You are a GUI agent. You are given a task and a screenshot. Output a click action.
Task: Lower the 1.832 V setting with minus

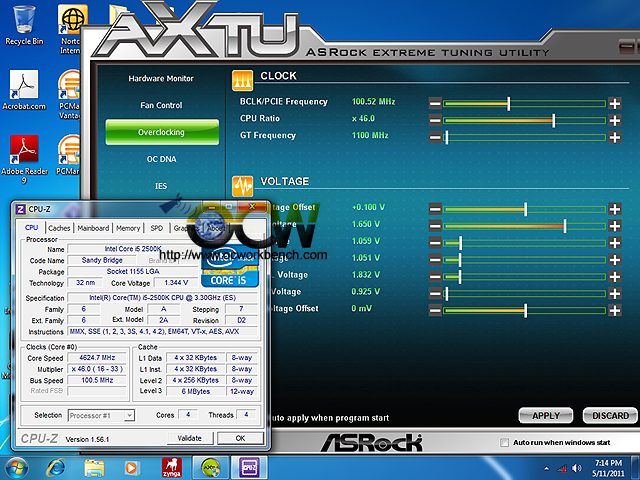click(435, 277)
